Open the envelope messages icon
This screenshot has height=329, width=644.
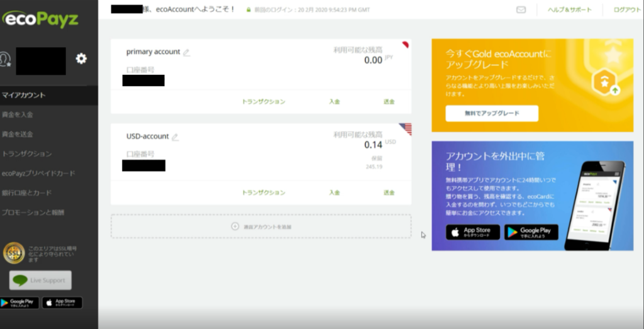point(521,9)
